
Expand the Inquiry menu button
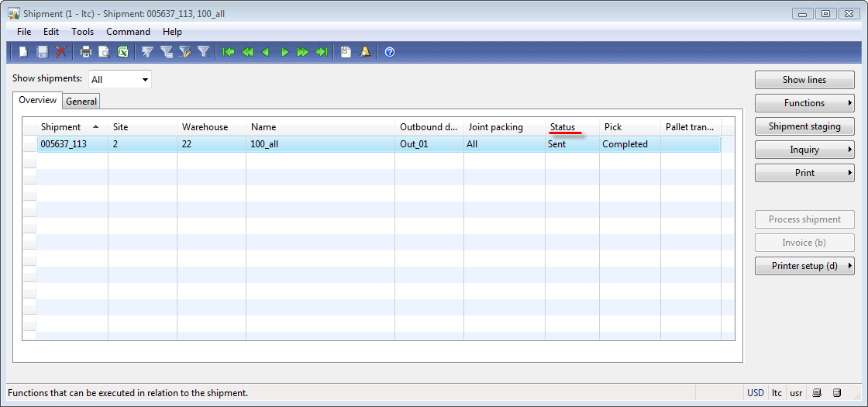pos(804,150)
